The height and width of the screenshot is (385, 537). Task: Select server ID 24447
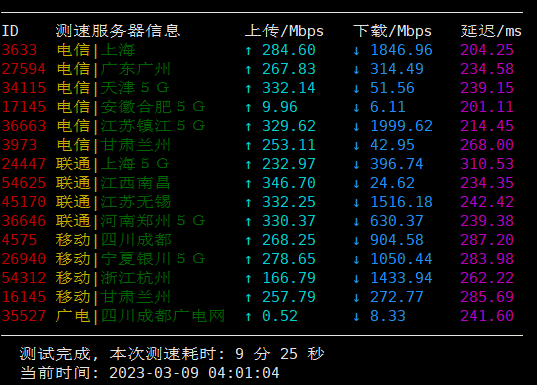point(24,164)
